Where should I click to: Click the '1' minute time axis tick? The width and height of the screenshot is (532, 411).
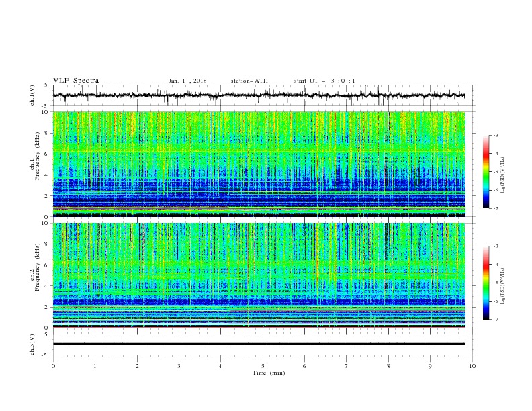click(x=95, y=366)
